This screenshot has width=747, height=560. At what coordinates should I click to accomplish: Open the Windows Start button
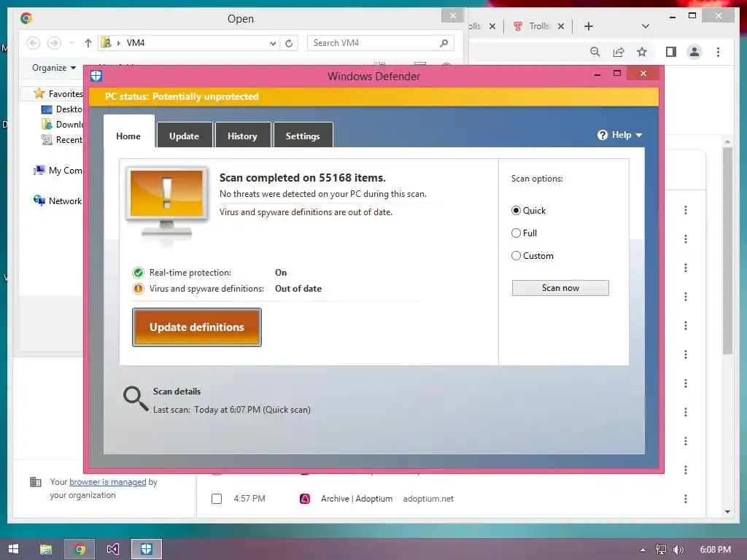point(13,549)
